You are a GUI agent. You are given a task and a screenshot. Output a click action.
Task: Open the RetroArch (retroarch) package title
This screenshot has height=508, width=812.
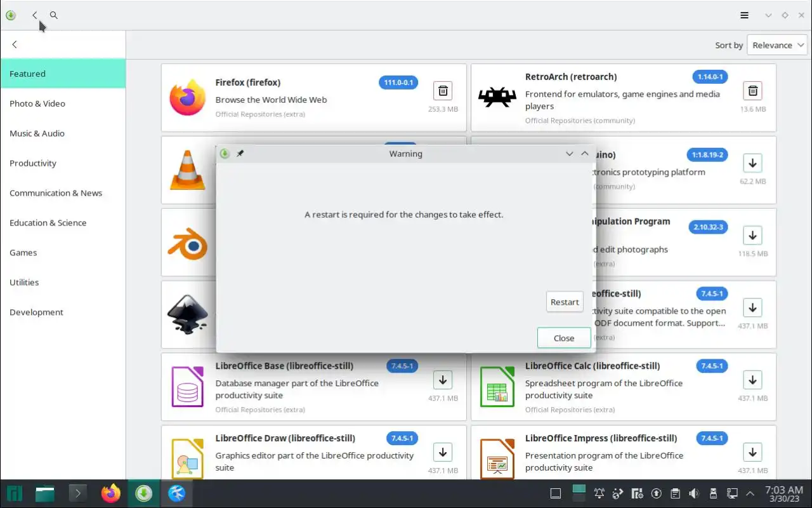[x=571, y=77]
